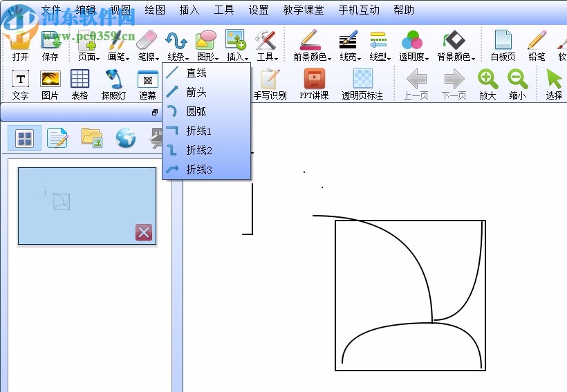Click the 打开 (Open) toolbar icon
The image size is (567, 392).
tap(19, 46)
